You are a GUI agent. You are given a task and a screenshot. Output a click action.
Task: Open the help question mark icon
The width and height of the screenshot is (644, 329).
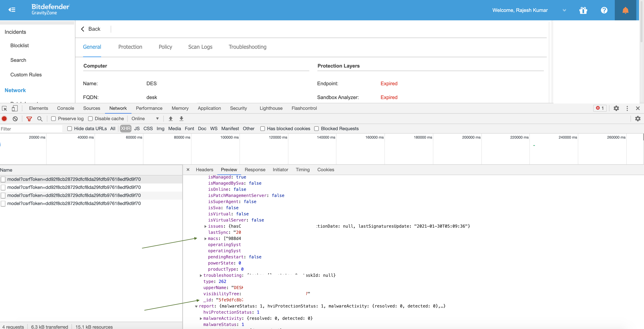click(x=604, y=10)
